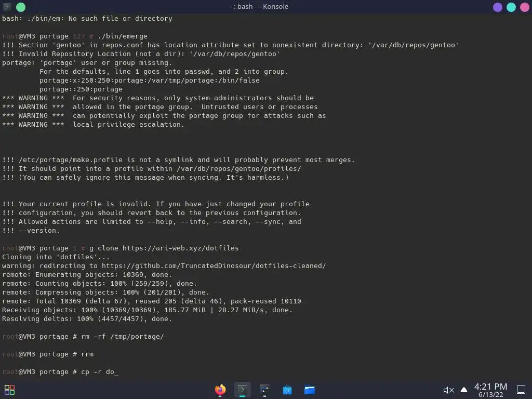Click the '!!! --version.' line
This screenshot has width=532, height=399.
(x=31, y=230)
